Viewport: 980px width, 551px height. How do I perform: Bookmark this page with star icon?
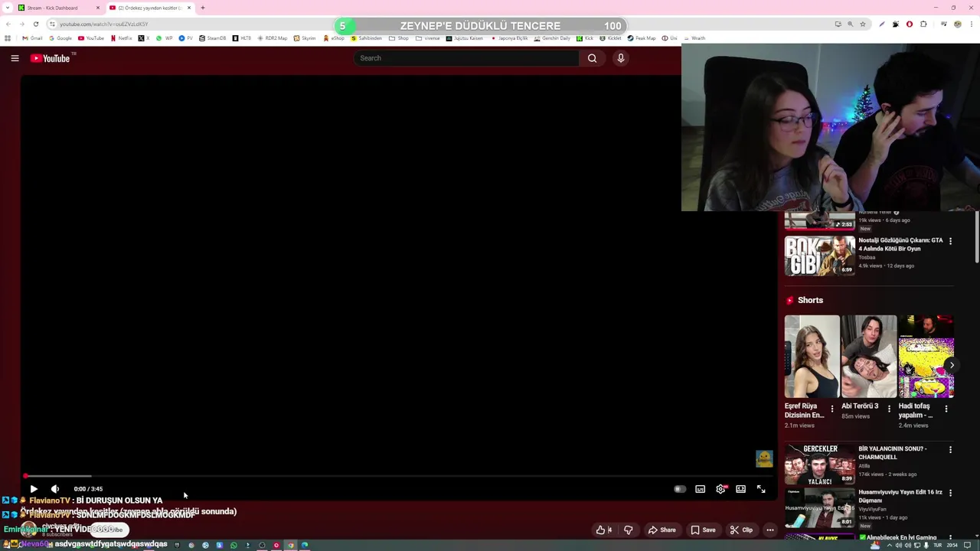(863, 24)
